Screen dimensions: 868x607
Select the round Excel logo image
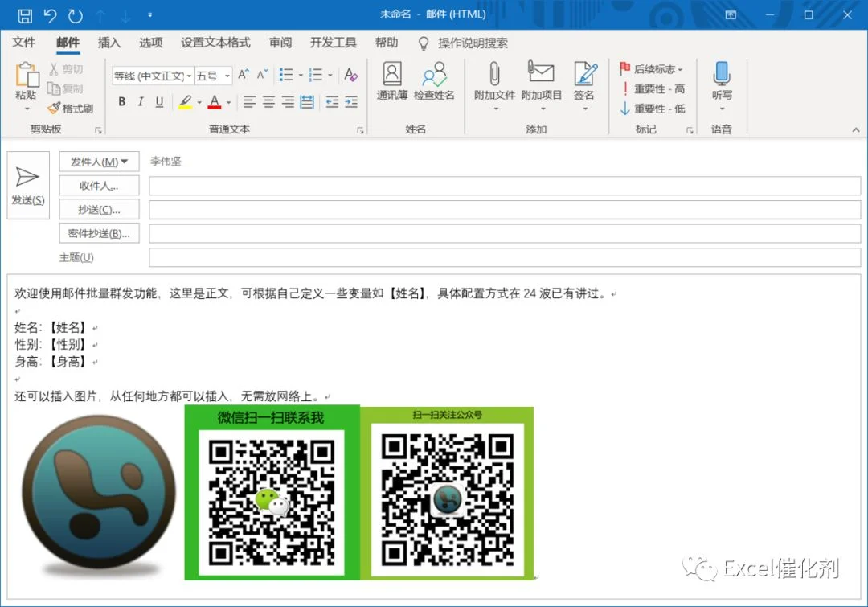[x=99, y=494]
